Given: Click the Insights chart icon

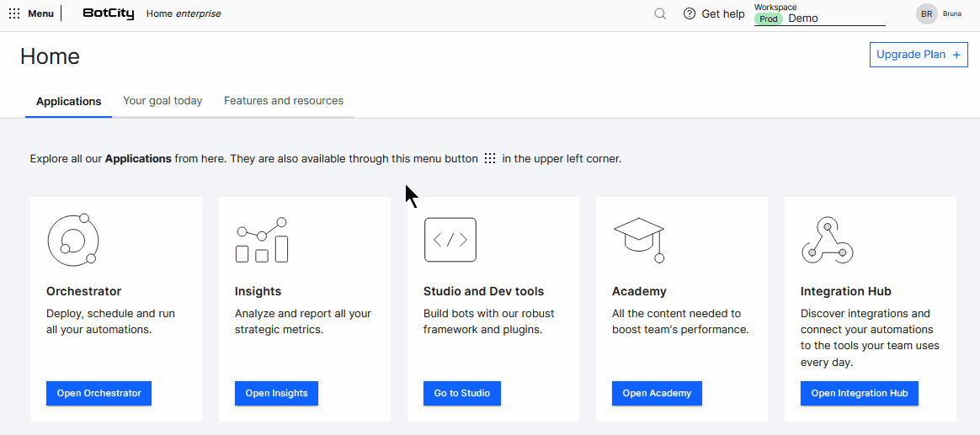Looking at the screenshot, I should pyautogui.click(x=261, y=240).
